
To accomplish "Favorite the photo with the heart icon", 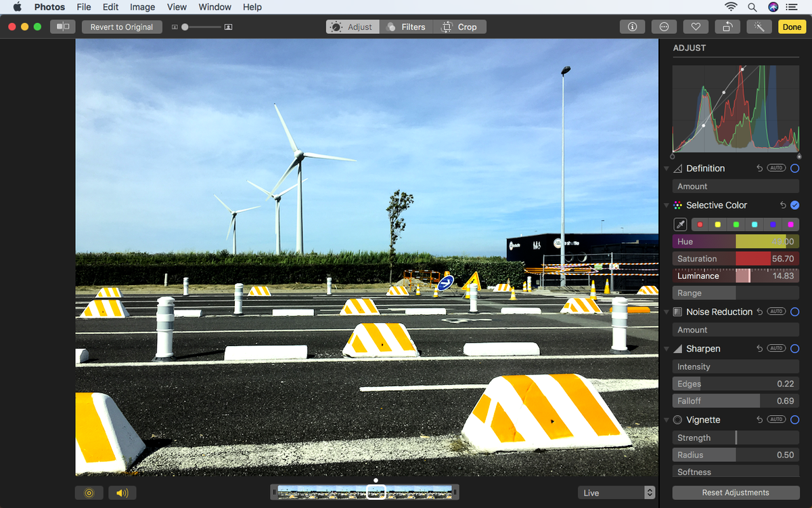I will pyautogui.click(x=696, y=26).
